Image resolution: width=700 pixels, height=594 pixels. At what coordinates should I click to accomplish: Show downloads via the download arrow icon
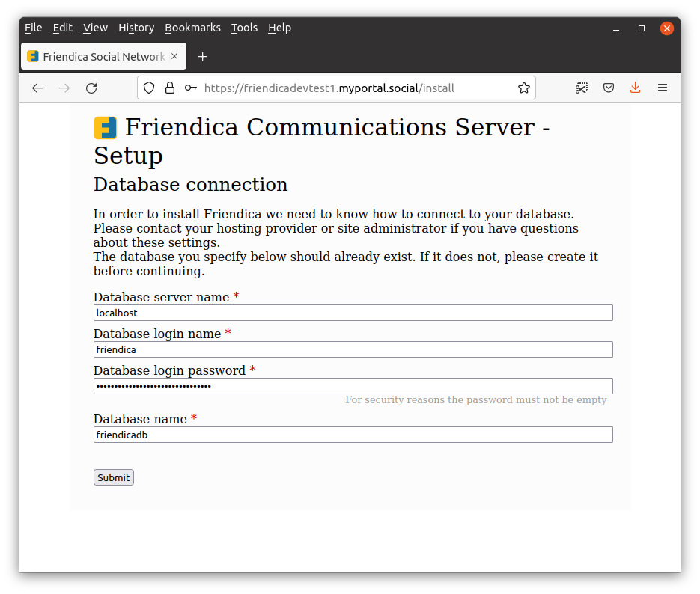[x=635, y=88]
